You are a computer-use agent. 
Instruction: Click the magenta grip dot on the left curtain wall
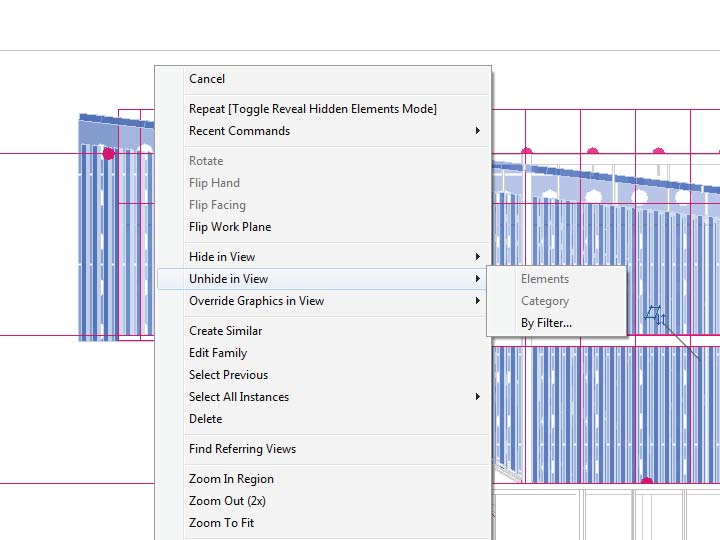click(109, 154)
